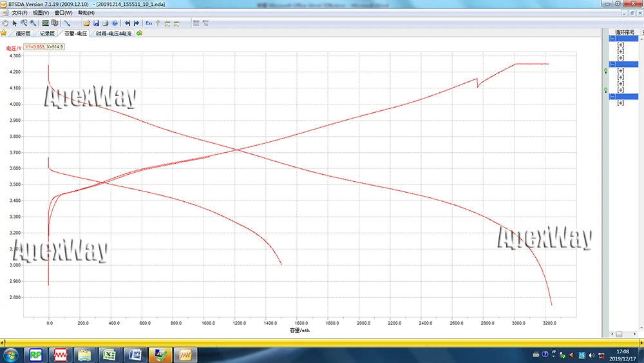This screenshot has height=363, width=644.
Task: Click the lower green bulb marker
Action: point(606,90)
